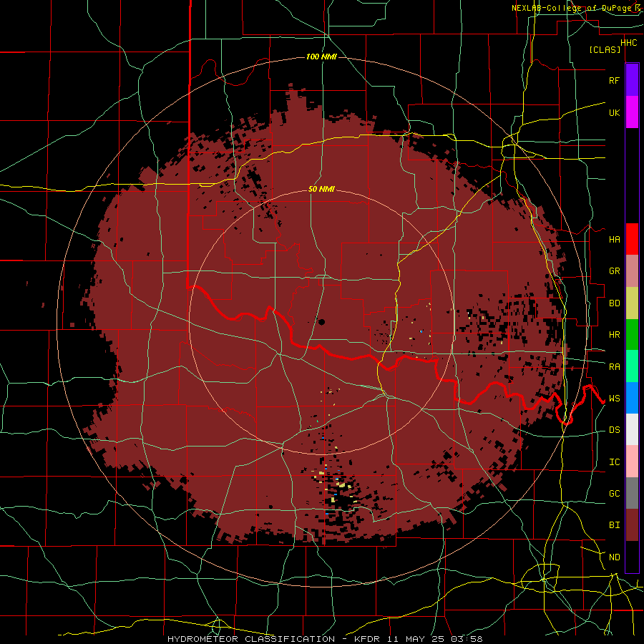Select the BD yellow legend swatch
This screenshot has width=644, height=644.
632,303
